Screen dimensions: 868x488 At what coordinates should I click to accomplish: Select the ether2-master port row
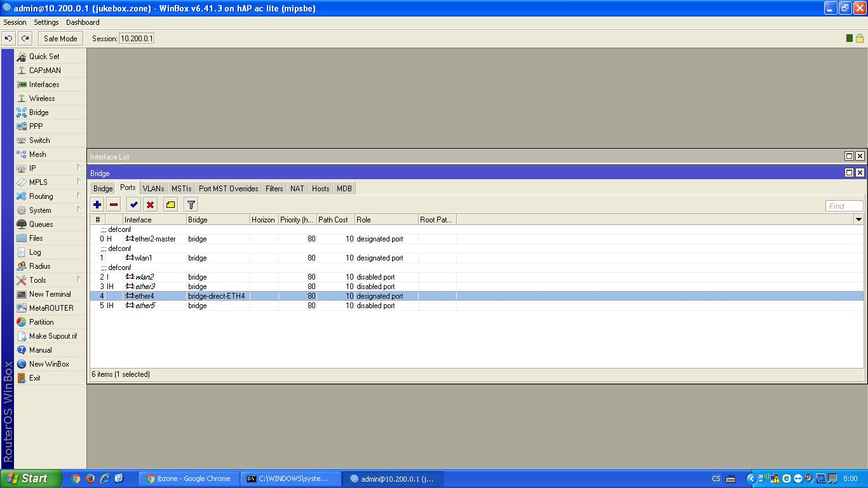477,239
